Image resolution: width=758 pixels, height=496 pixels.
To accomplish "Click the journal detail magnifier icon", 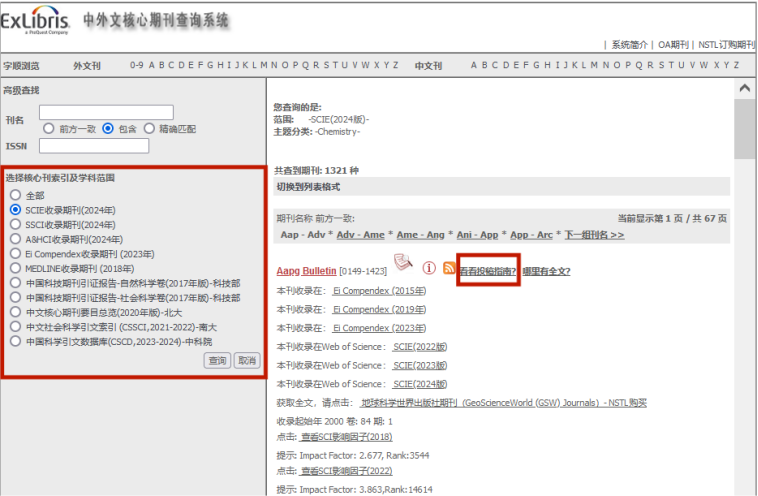I will (403, 263).
